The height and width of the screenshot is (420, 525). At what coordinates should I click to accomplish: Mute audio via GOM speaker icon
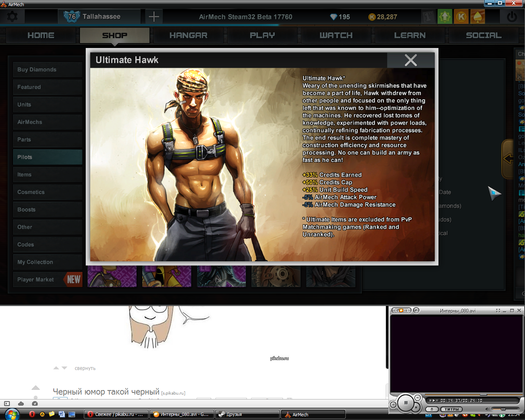point(487,409)
